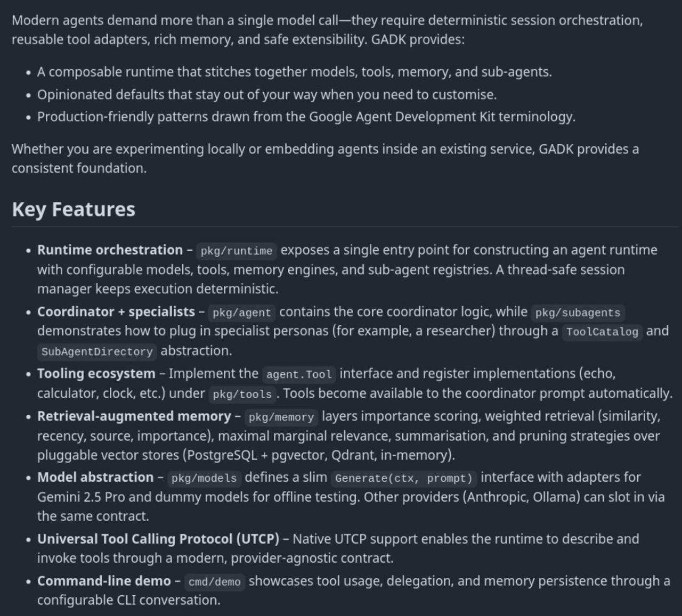Click the bold Tooling ecosystem text
The width and height of the screenshot is (682, 616).
96,373
